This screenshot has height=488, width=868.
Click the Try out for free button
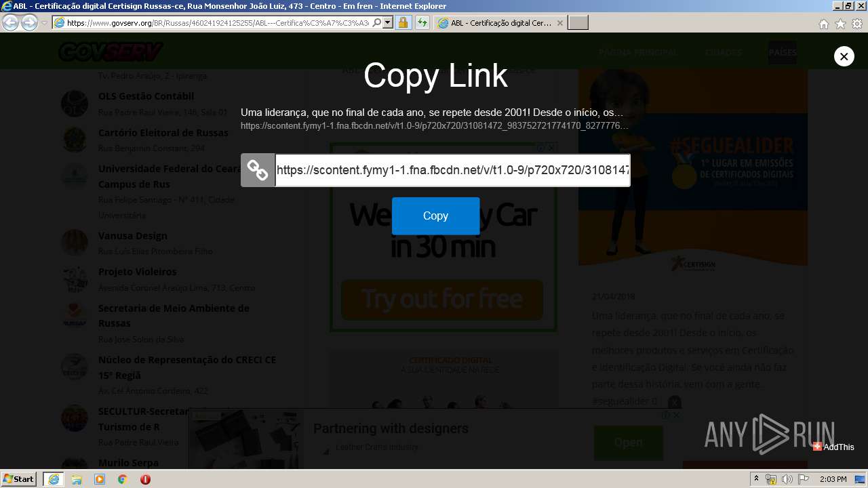(442, 299)
